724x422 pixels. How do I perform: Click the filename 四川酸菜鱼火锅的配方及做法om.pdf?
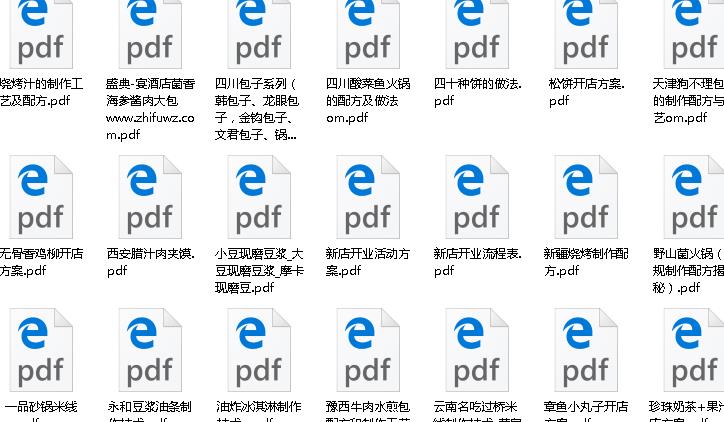click(368, 101)
